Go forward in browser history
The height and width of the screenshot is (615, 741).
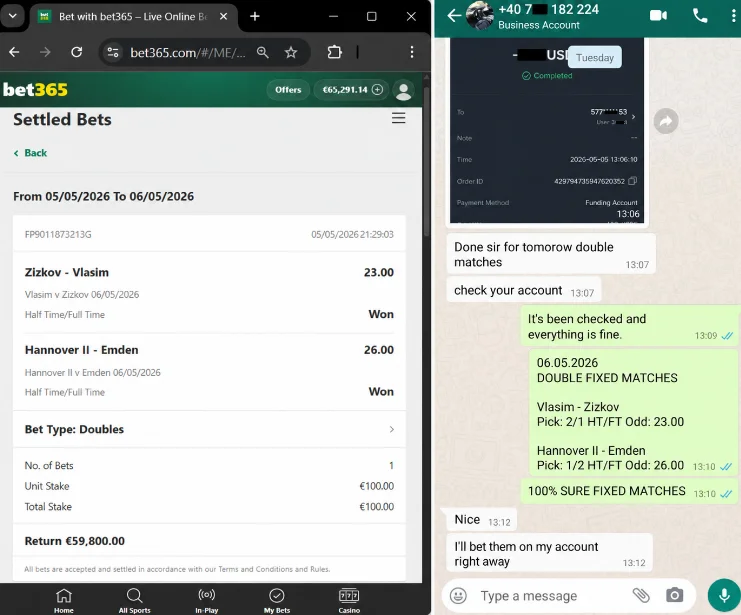[45, 52]
